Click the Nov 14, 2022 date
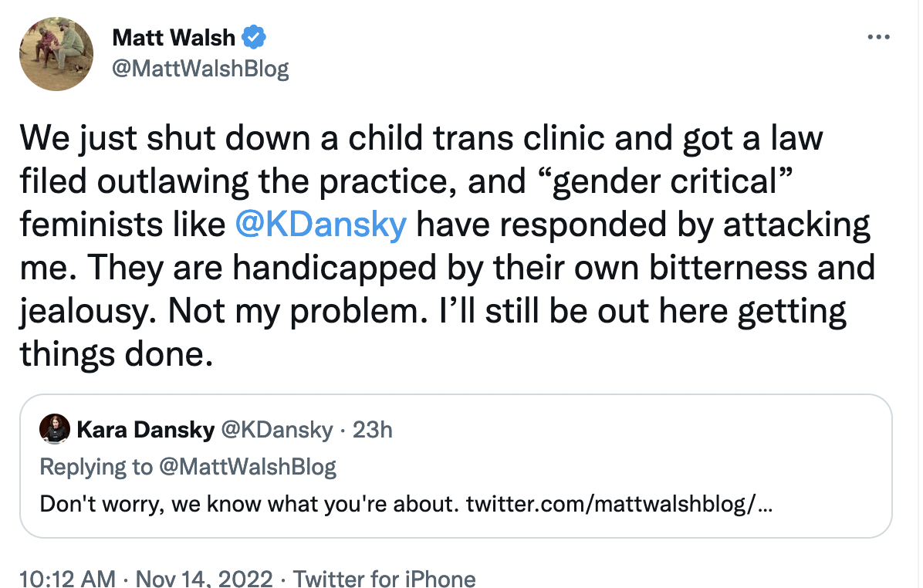This screenshot has height=588, width=923. tap(205, 578)
